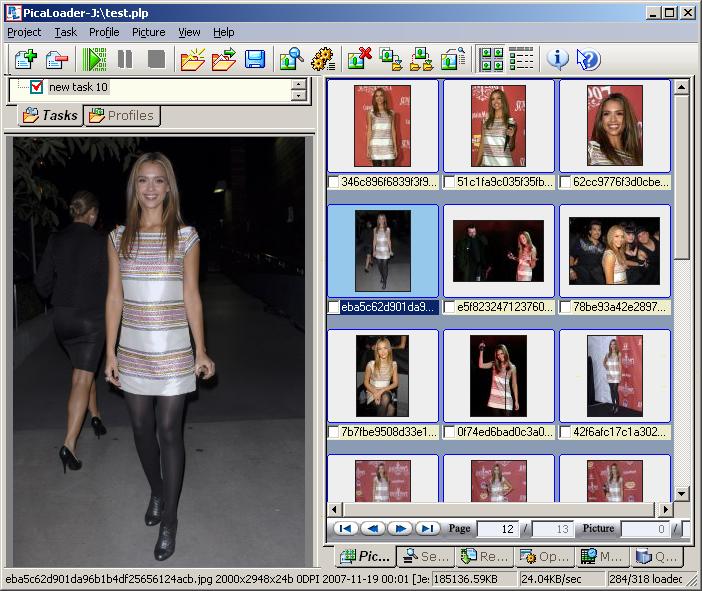The width and height of the screenshot is (702, 591).
Task: Click the picture search magnifier icon
Action: (291, 59)
